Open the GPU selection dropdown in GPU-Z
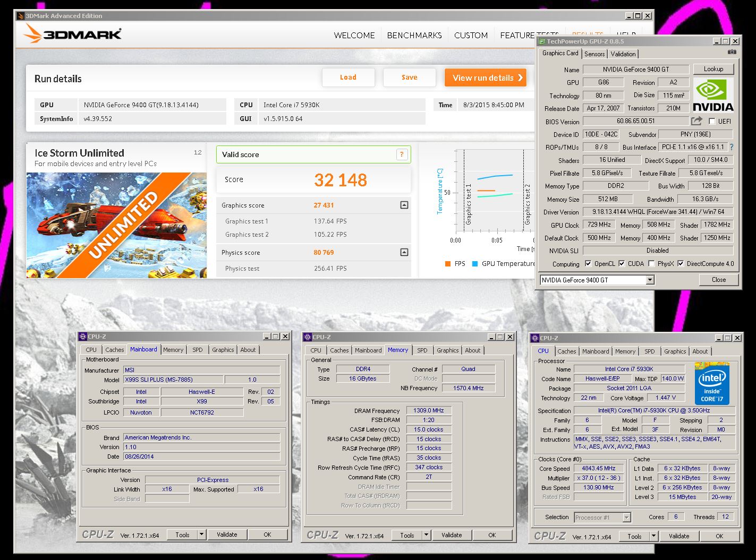756x560 pixels. pos(650,280)
